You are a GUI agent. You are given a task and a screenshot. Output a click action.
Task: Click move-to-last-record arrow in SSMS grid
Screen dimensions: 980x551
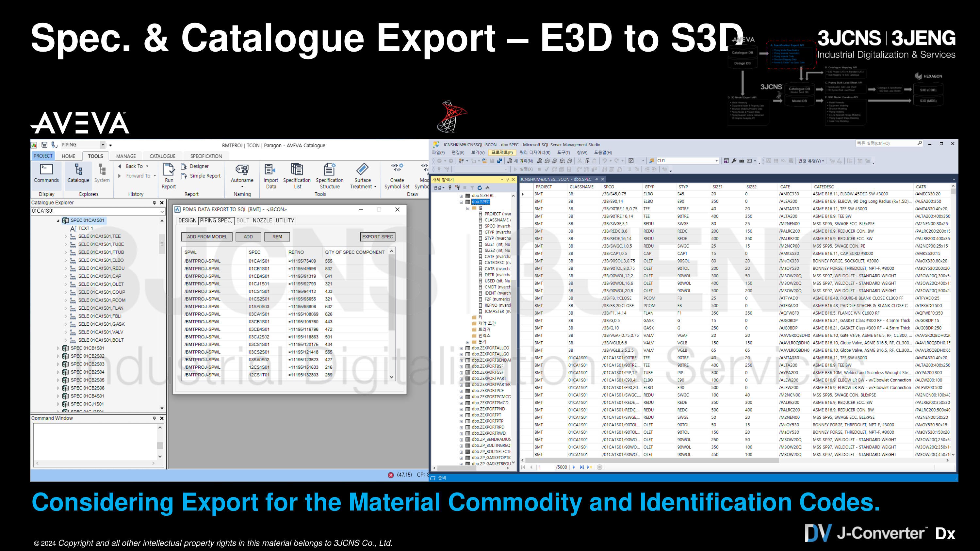[x=582, y=467]
